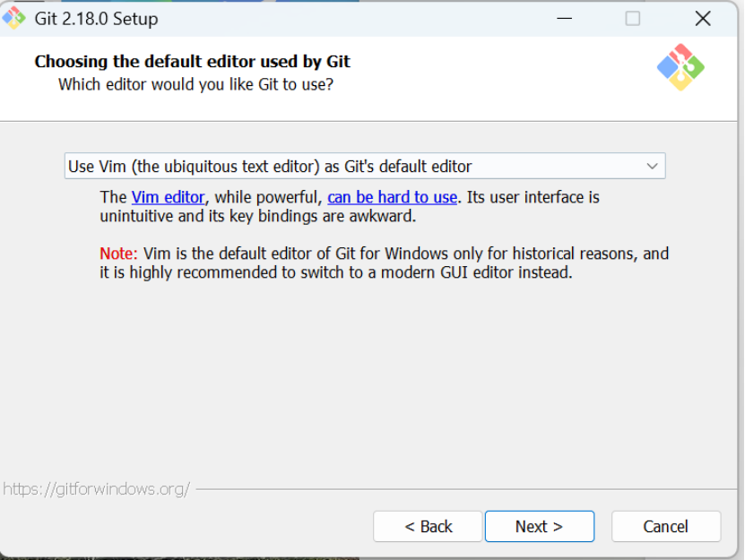
Task: Click the Git logo in the header
Action: pos(680,67)
